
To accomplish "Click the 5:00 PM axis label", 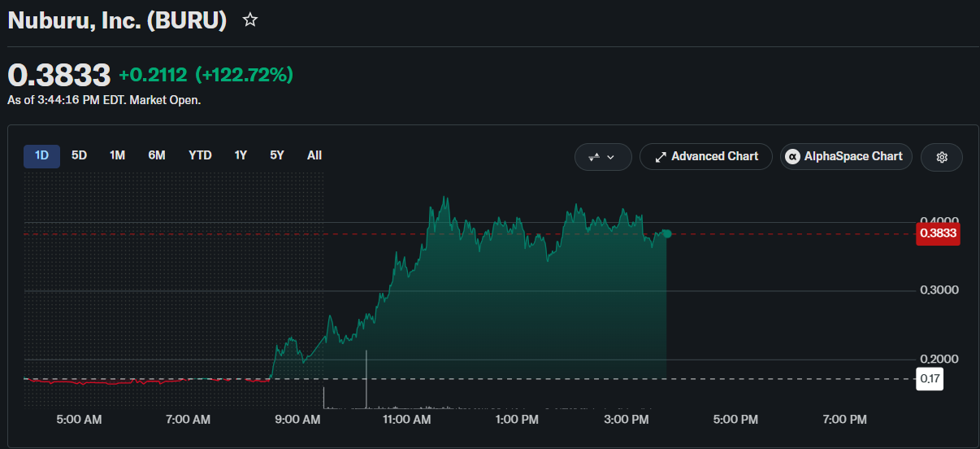I will pyautogui.click(x=735, y=420).
